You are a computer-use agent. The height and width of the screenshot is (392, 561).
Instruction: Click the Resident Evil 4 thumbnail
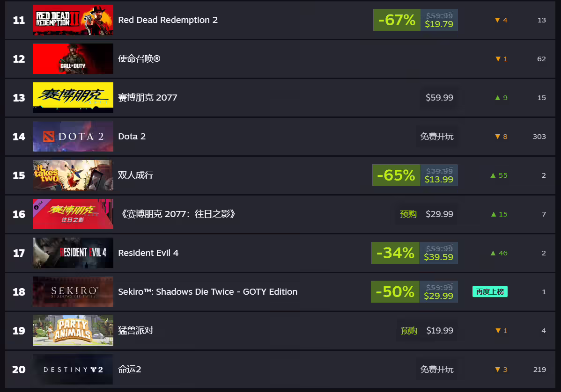point(73,253)
